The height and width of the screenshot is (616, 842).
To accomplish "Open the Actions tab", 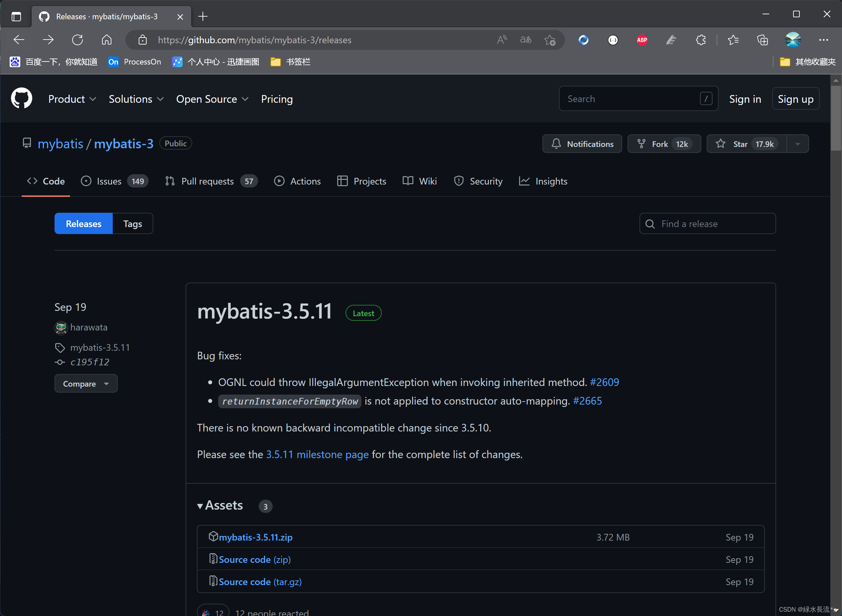I will click(298, 181).
